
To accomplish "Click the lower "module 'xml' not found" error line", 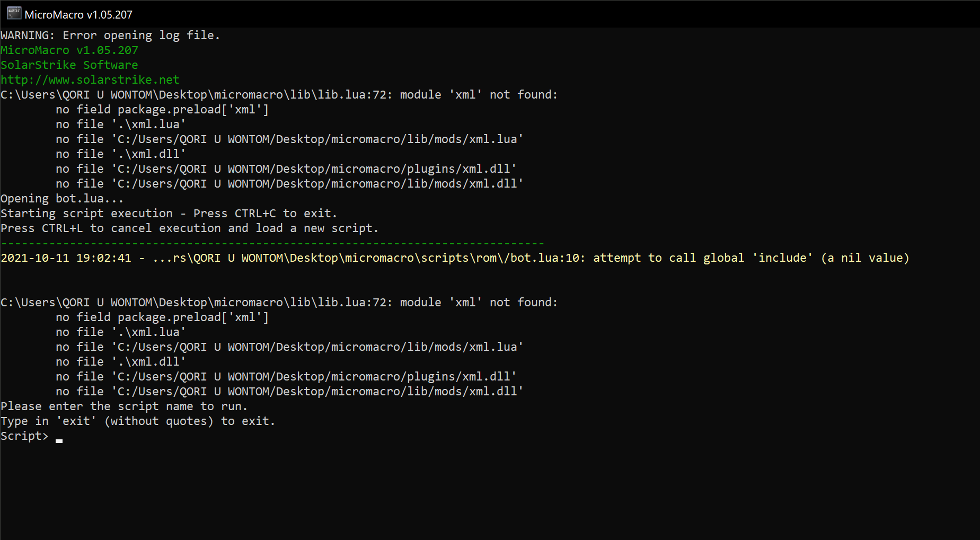I will 279,303.
